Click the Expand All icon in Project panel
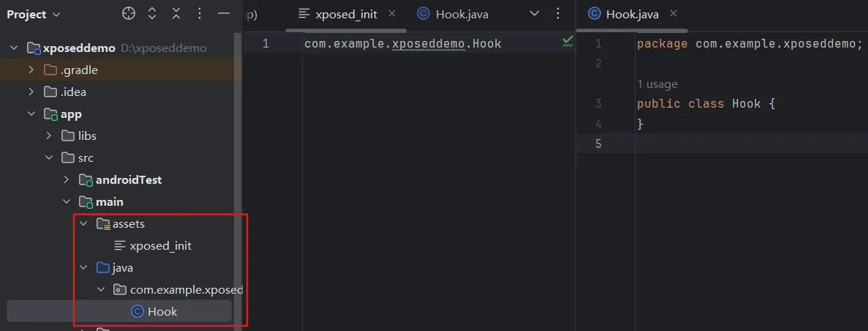The width and height of the screenshot is (868, 331). tap(152, 14)
